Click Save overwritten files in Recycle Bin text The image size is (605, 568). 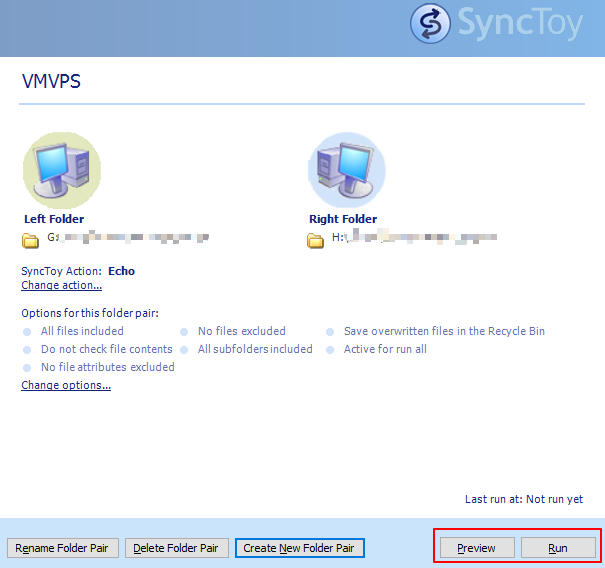click(x=444, y=331)
